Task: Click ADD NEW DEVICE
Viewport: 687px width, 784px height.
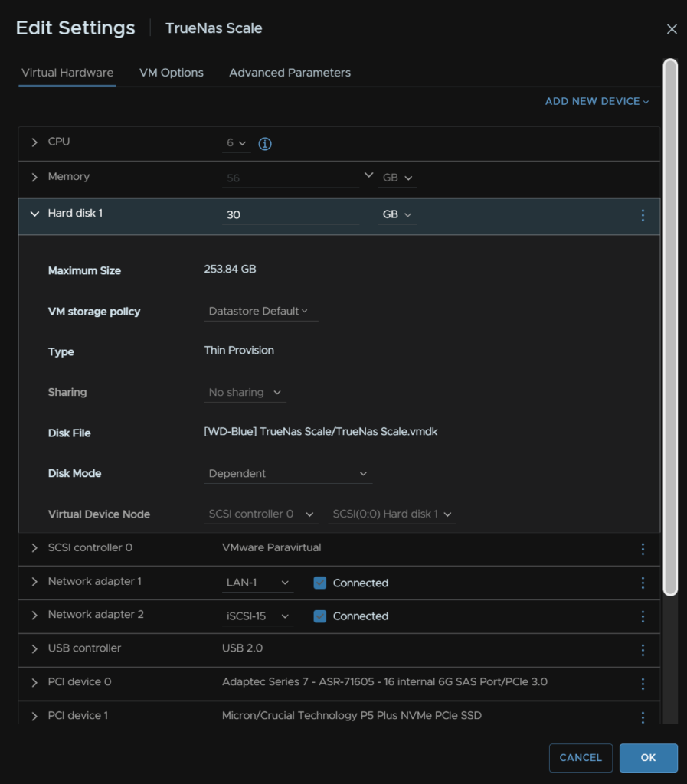Action: 597,102
